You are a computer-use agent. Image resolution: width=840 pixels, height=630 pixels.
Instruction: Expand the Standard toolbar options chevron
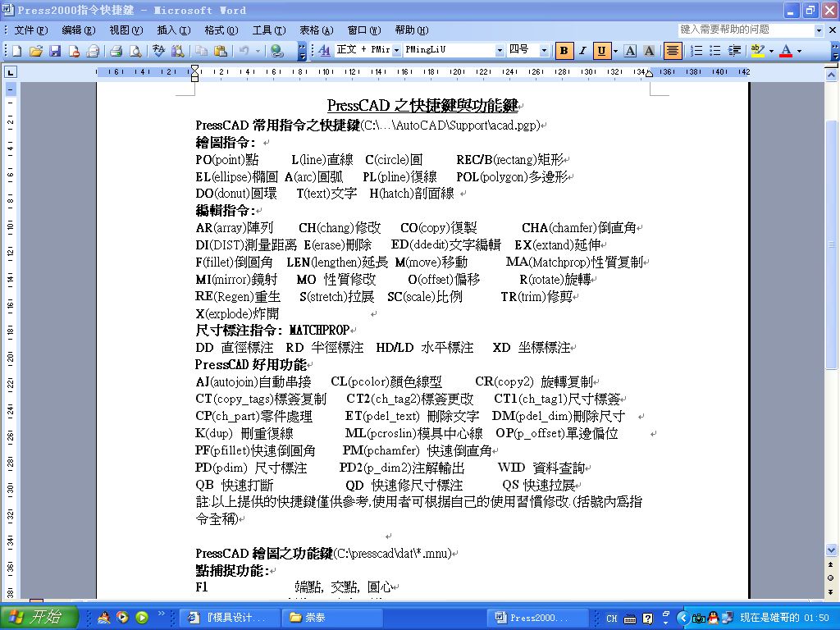(302, 51)
